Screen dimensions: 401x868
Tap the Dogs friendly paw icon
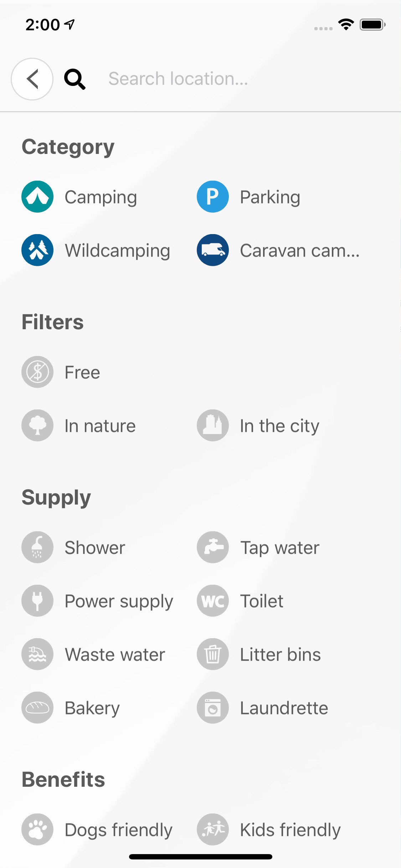pyautogui.click(x=37, y=830)
